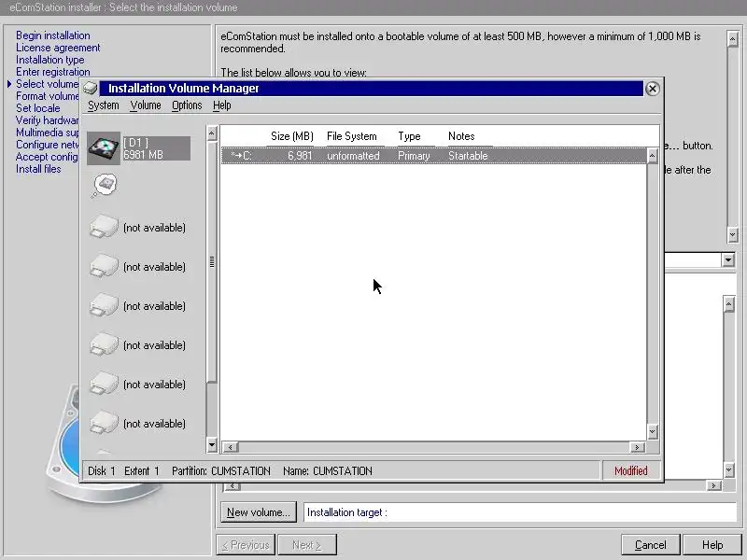The width and height of the screenshot is (747, 560).
Task: Click the Type column header
Action: (x=409, y=136)
